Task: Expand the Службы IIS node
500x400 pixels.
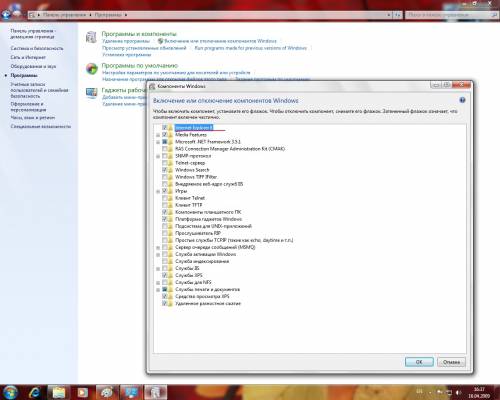Action: [158, 269]
